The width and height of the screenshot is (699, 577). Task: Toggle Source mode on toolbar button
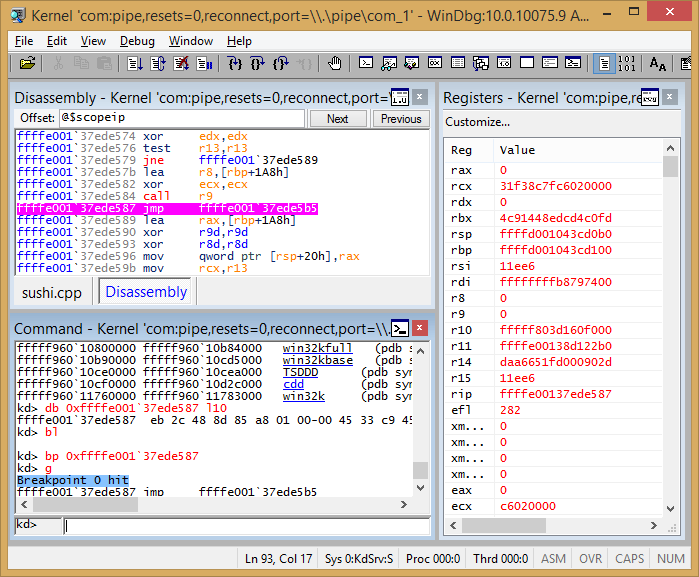pos(604,64)
